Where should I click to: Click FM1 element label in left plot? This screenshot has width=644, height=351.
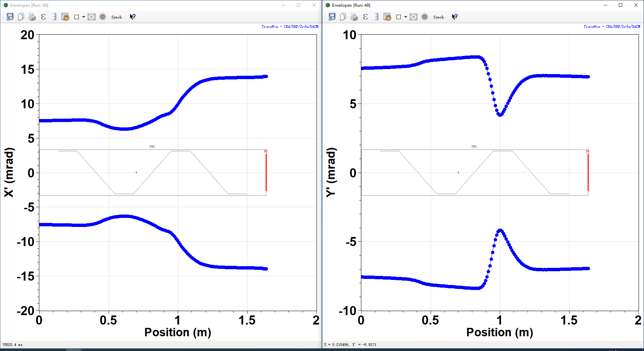tap(152, 147)
